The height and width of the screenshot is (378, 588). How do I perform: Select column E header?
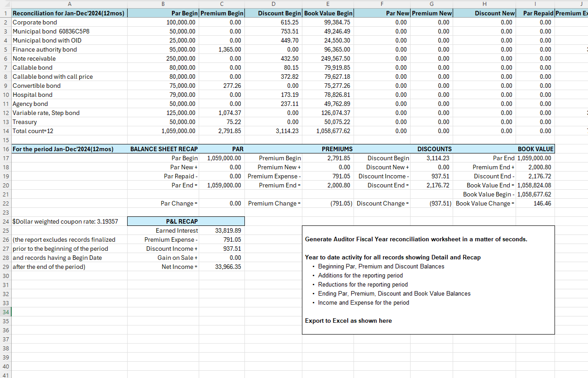[x=328, y=4]
